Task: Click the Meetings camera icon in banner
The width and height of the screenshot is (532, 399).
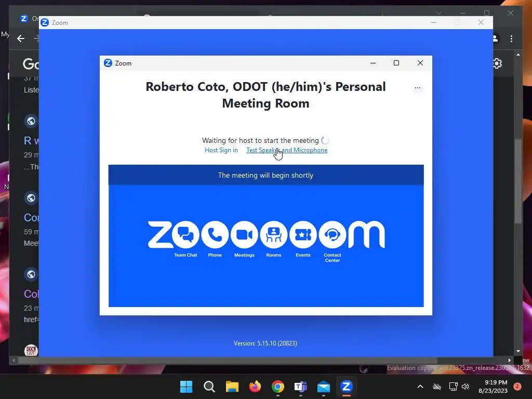Action: (244, 234)
